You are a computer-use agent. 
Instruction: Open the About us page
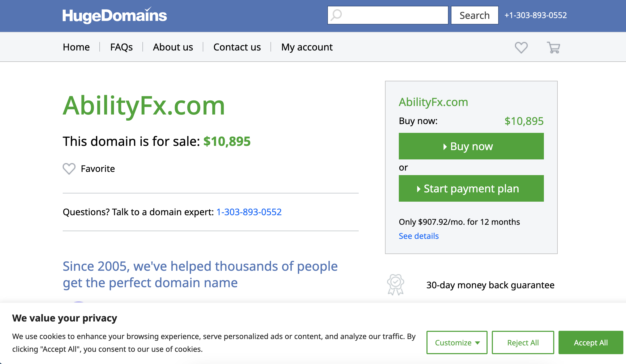point(173,47)
